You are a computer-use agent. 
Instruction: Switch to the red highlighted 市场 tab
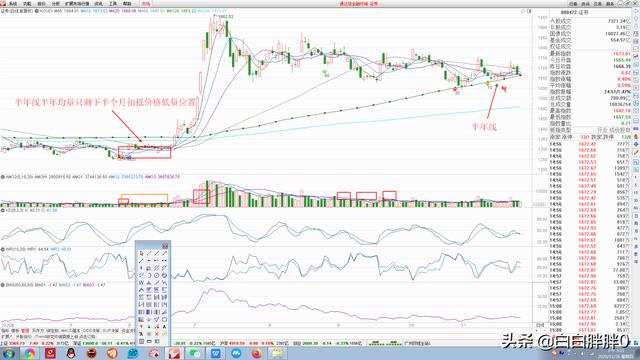tap(146, 4)
